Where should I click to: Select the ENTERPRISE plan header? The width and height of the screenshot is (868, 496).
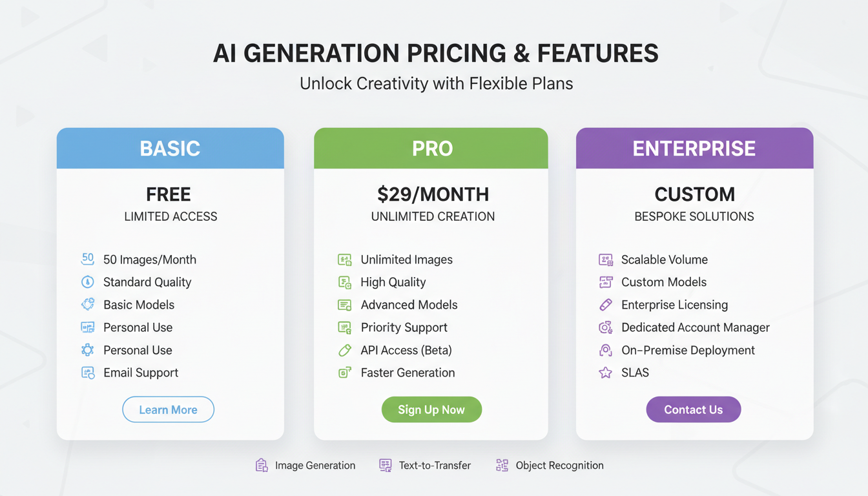click(694, 148)
